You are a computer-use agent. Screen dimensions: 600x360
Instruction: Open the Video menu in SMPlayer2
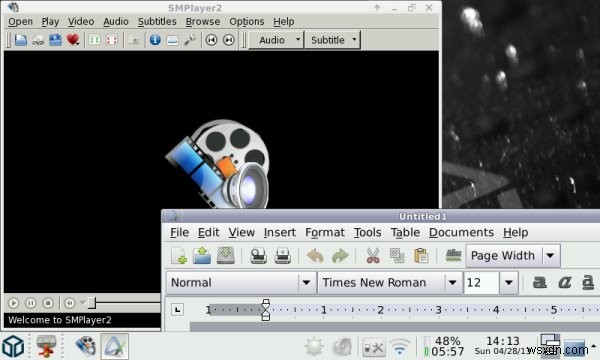point(81,22)
